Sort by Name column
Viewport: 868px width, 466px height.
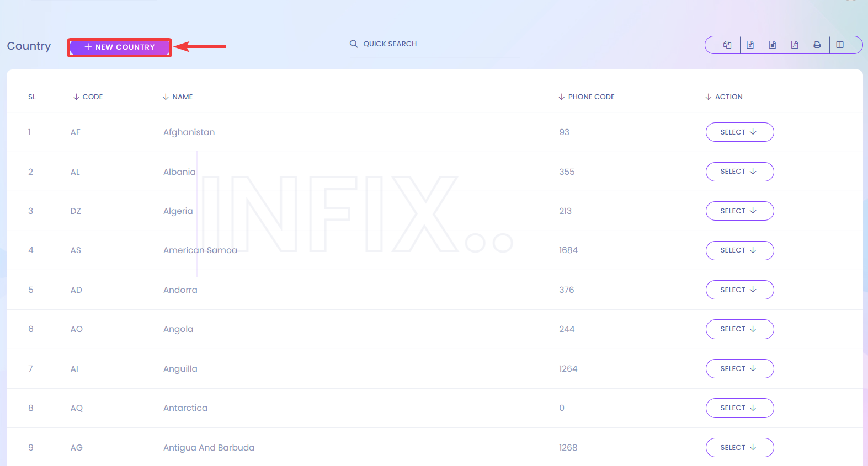coord(178,97)
